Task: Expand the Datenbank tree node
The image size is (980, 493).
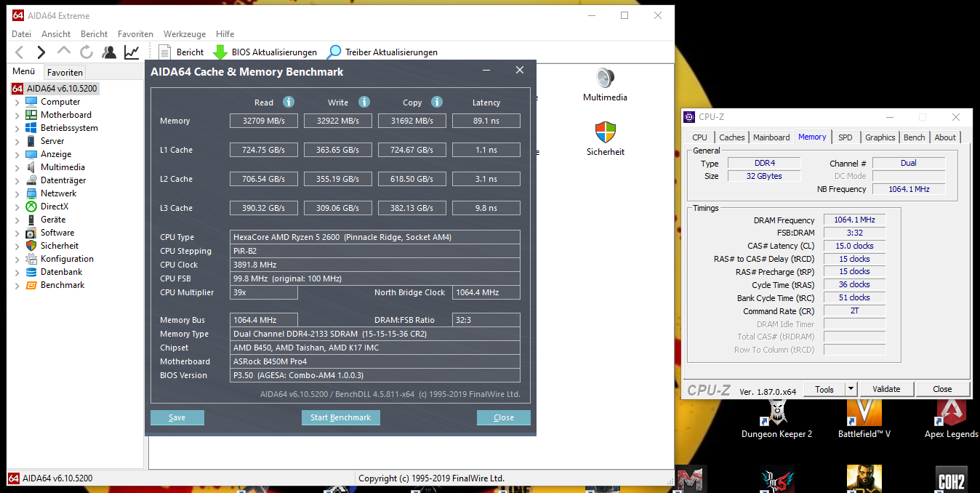Action: coord(17,272)
